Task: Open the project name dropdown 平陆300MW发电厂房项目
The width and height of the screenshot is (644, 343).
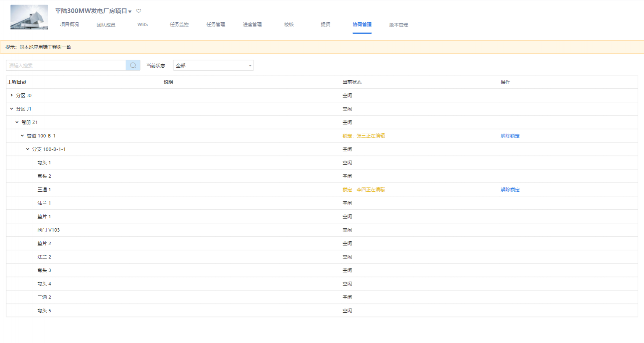Action: [x=93, y=11]
